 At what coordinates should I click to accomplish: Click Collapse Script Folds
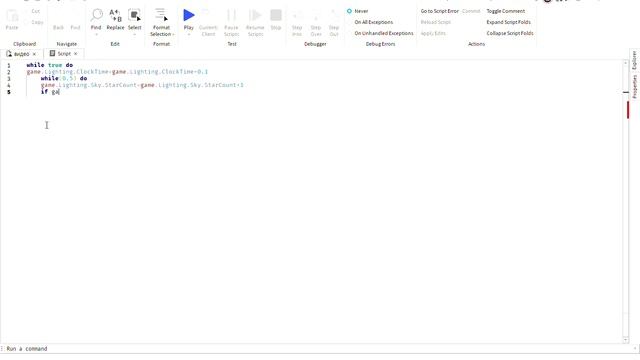[510, 33]
